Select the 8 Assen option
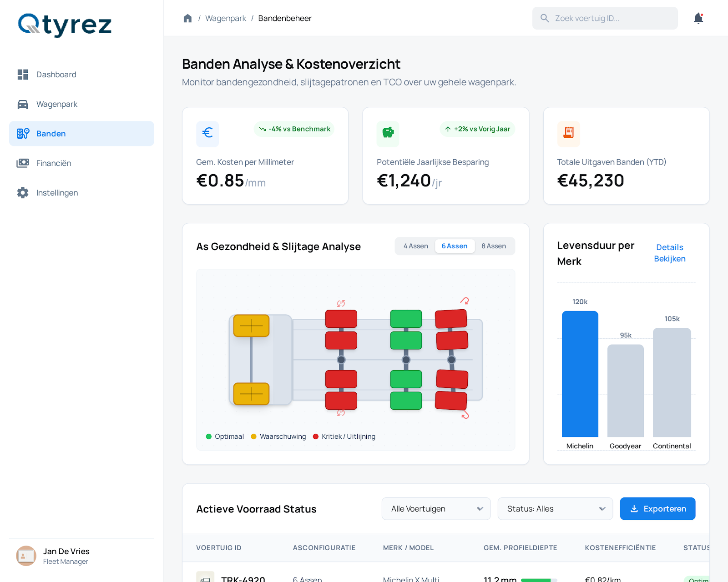 (494, 246)
